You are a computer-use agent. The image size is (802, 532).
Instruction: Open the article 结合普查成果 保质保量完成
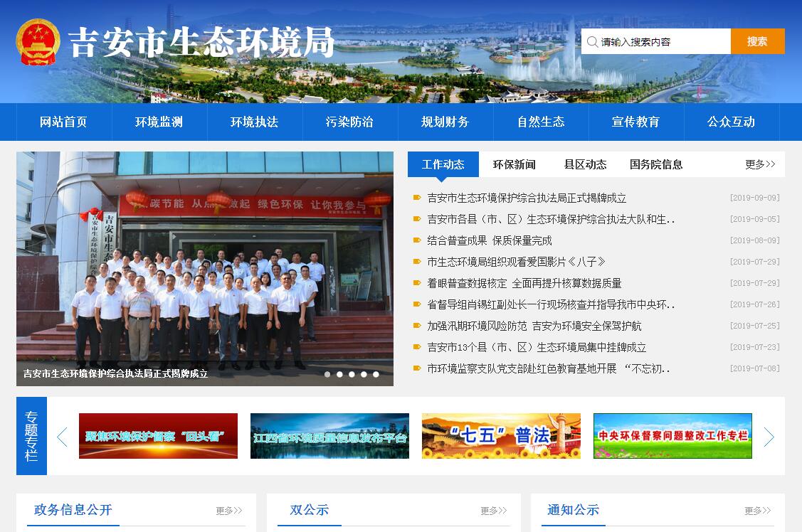point(490,240)
